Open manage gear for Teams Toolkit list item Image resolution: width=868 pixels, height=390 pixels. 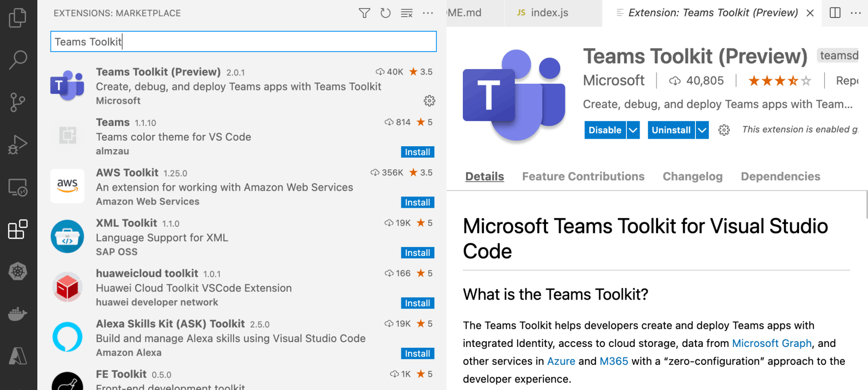[x=429, y=101]
